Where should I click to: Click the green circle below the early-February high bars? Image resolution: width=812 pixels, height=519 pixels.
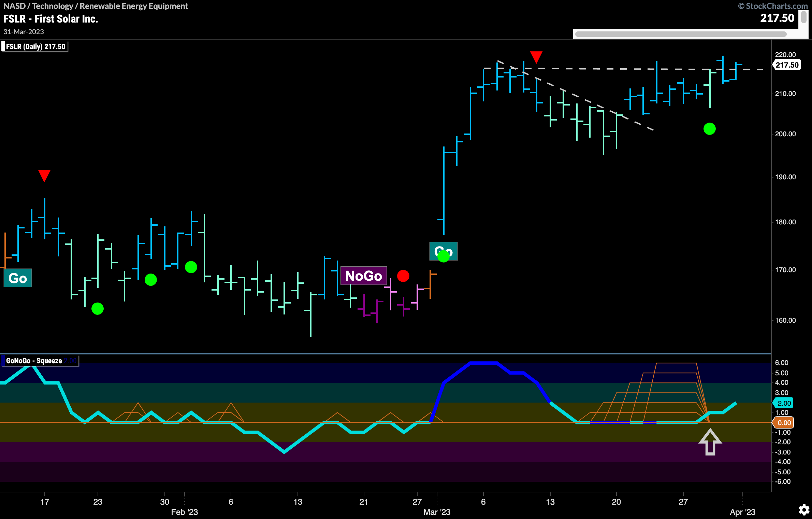[x=191, y=267]
